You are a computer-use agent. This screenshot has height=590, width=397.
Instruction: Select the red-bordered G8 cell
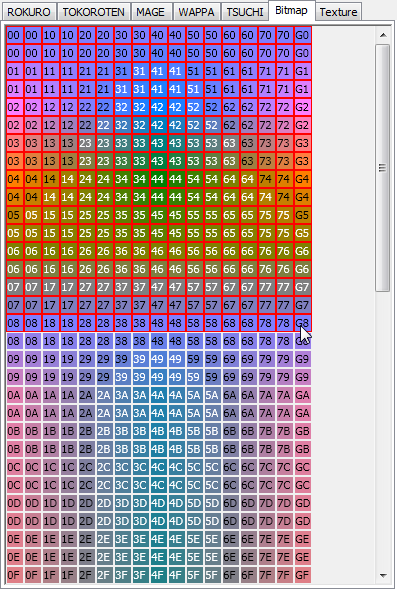click(303, 323)
